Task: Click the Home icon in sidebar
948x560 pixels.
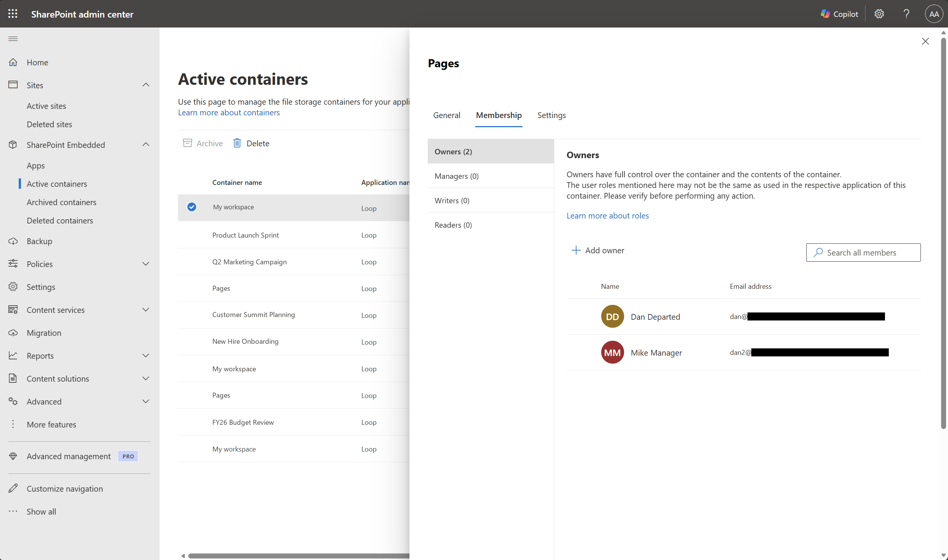Action: pyautogui.click(x=13, y=62)
